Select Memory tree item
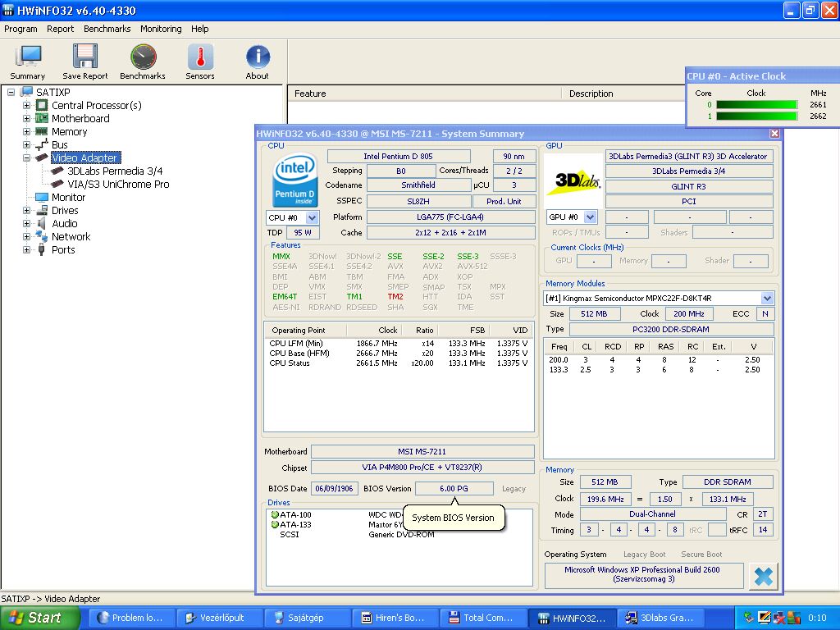The width and height of the screenshot is (840, 630). (x=69, y=132)
